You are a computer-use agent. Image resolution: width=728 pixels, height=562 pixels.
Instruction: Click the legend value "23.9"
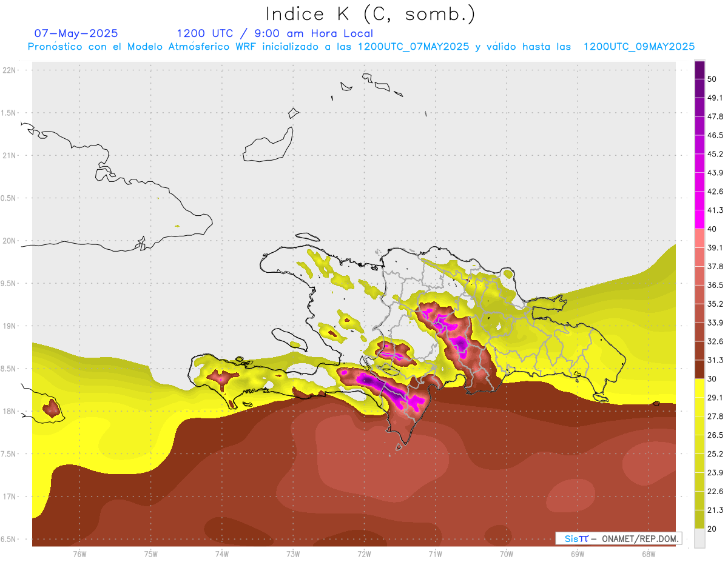click(x=715, y=472)
